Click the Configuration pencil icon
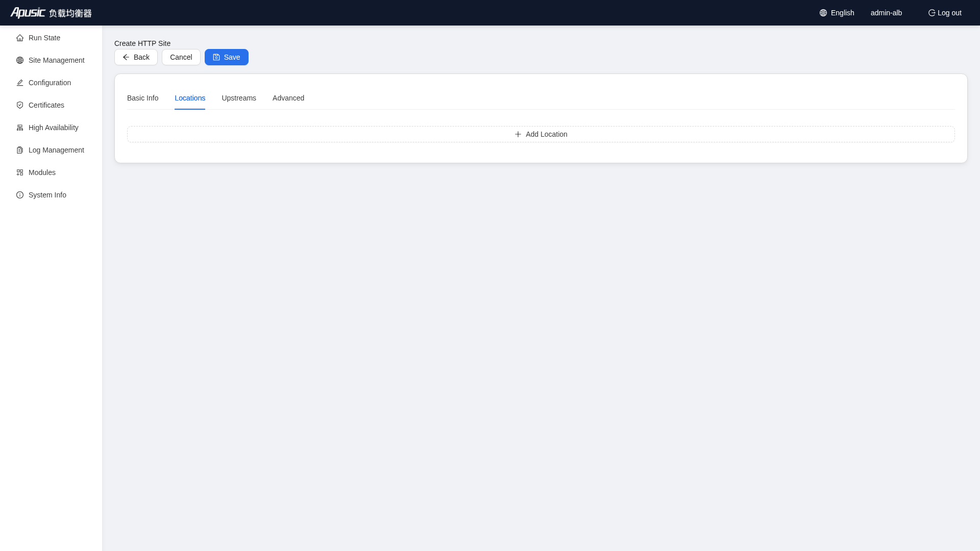This screenshot has width=980, height=551. (x=20, y=83)
